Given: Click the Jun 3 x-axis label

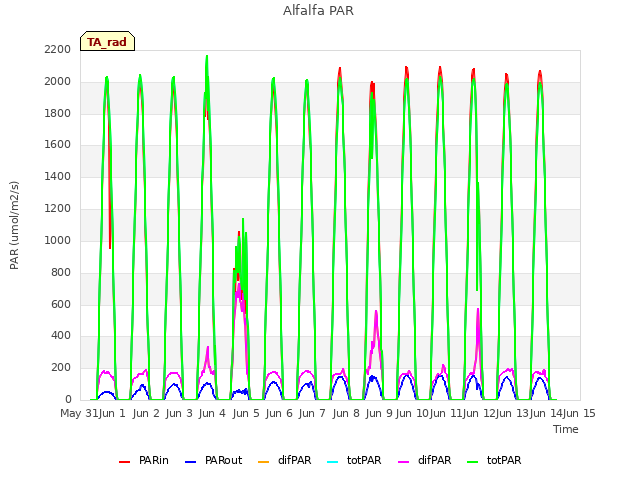Looking at the screenshot, I should tap(179, 413).
